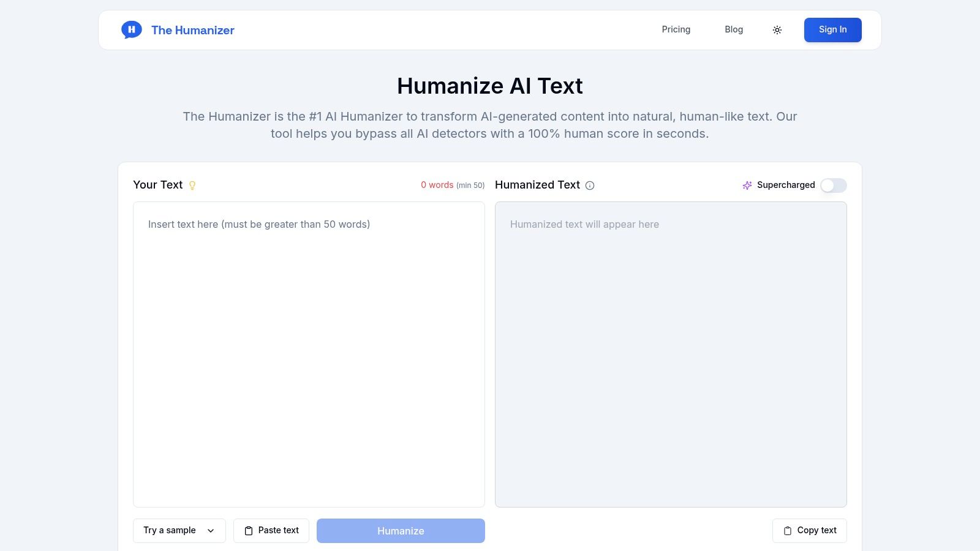Click the speech bubble H icon
The height and width of the screenshot is (551, 980).
point(132,29)
